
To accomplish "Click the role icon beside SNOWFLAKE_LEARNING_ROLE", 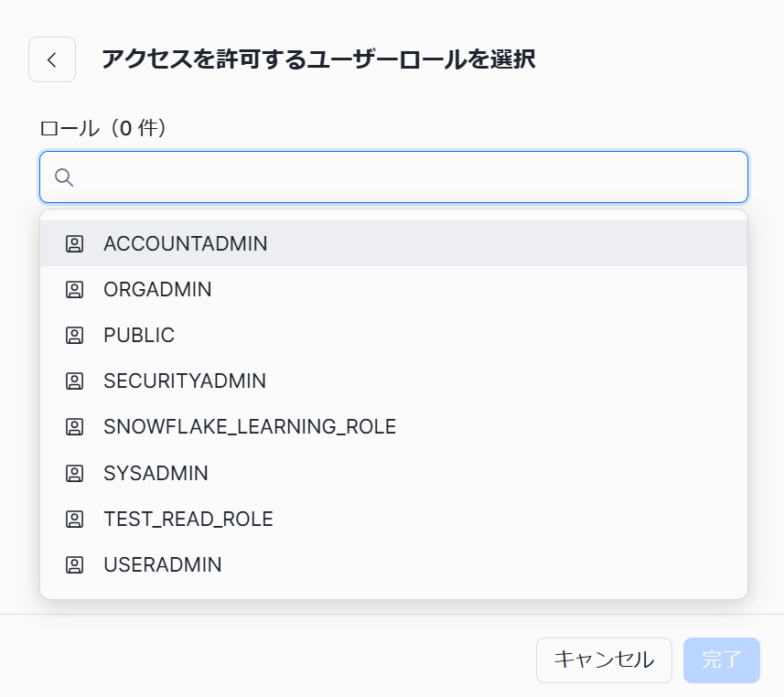I will (74, 426).
